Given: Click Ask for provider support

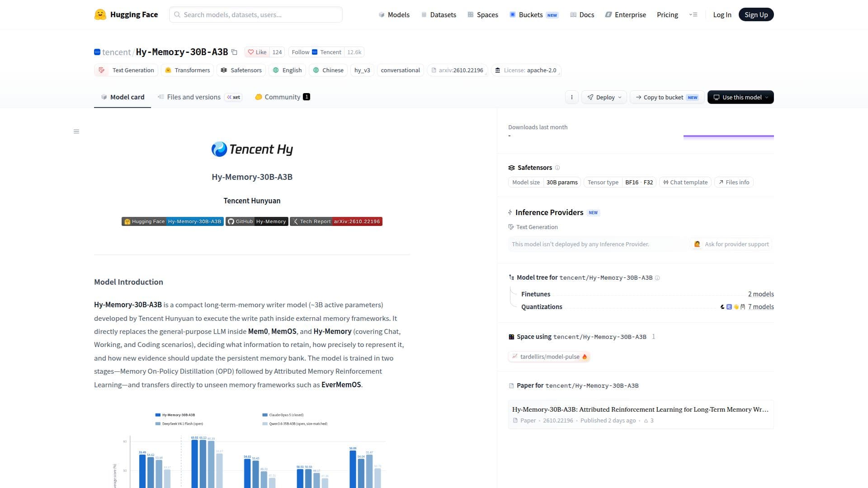Looking at the screenshot, I should pos(731,244).
